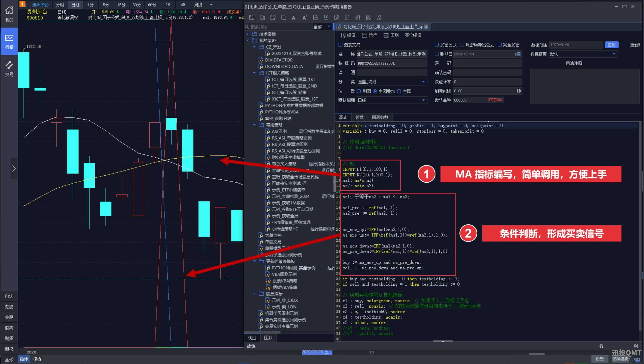Open the 行情 market sidebar icon
Viewport: 644px width, 364px height.
(x=9, y=42)
